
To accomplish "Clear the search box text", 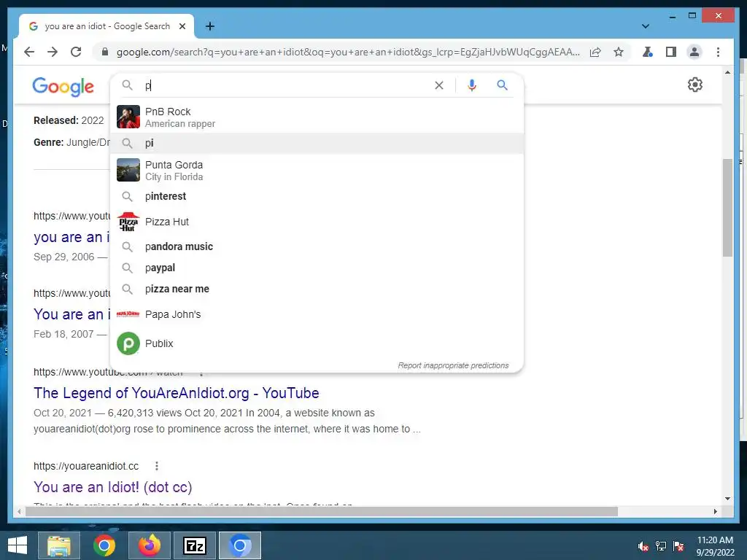I will click(x=438, y=85).
